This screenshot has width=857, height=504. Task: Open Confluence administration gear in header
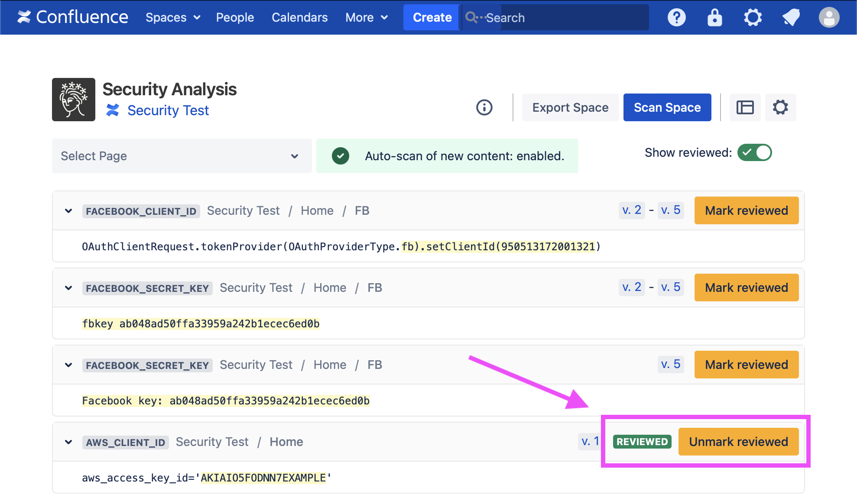(x=753, y=18)
